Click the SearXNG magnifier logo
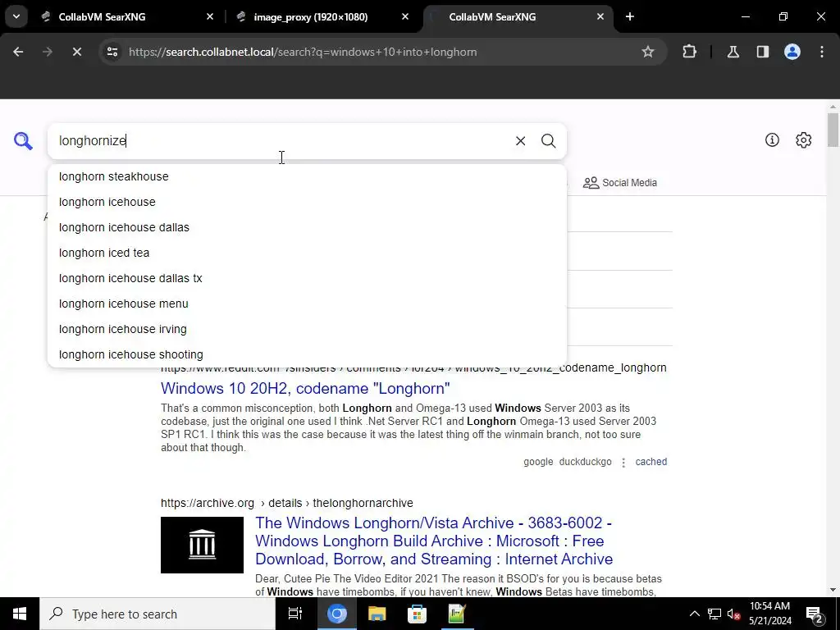Viewport: 840px width, 630px height. pos(23,141)
